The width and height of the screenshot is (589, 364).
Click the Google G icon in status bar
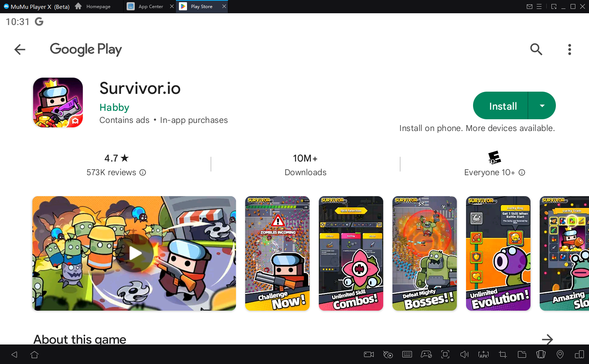click(x=39, y=22)
